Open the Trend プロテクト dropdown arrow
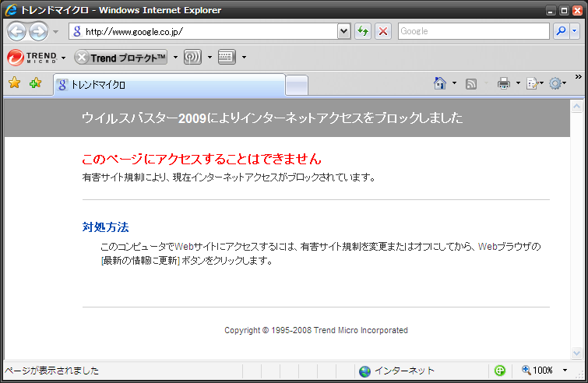This screenshot has height=383, width=588. (x=175, y=58)
